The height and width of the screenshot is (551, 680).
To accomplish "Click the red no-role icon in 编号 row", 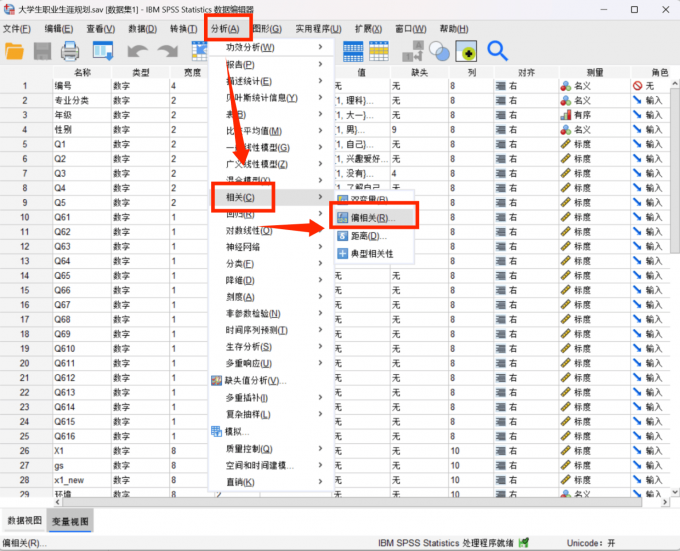I will click(637, 86).
